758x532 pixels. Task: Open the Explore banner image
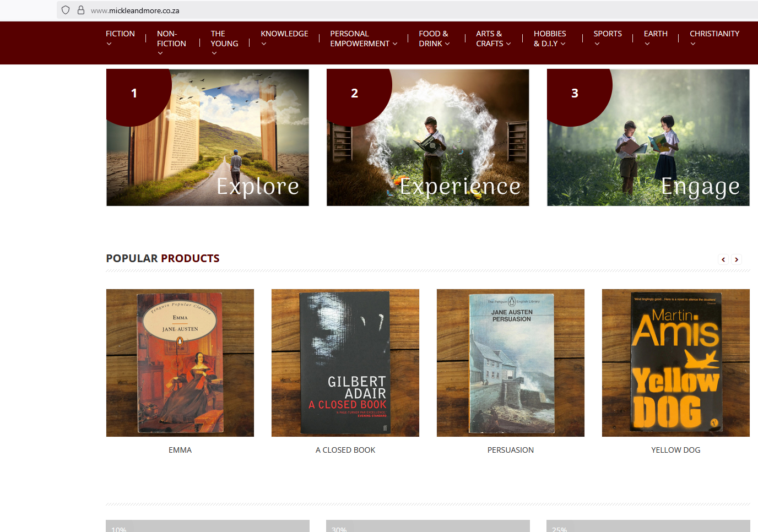(208, 138)
